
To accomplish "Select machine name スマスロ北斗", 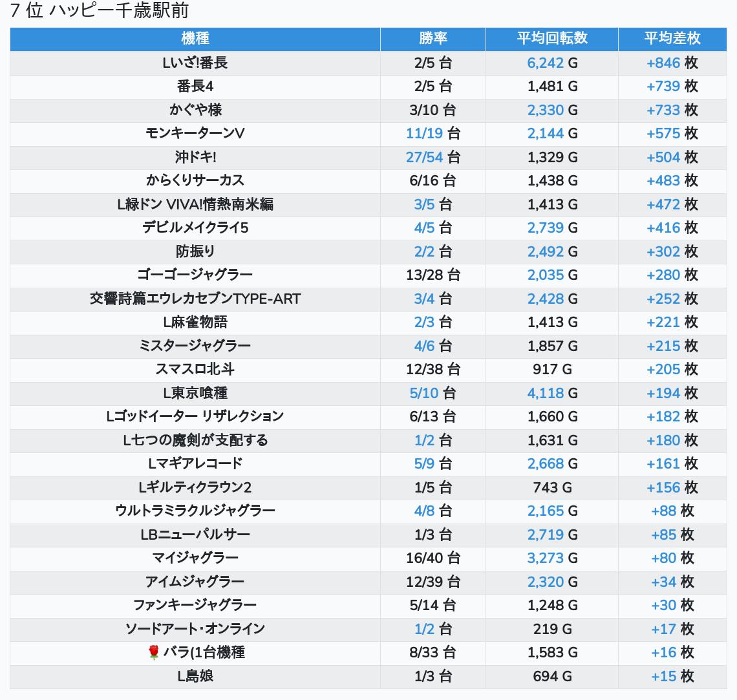I will 195,369.
